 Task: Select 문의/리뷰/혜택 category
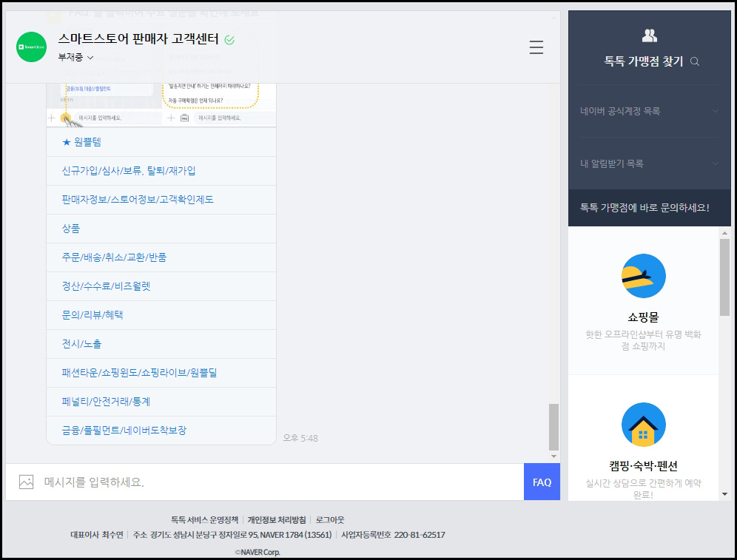coord(161,314)
